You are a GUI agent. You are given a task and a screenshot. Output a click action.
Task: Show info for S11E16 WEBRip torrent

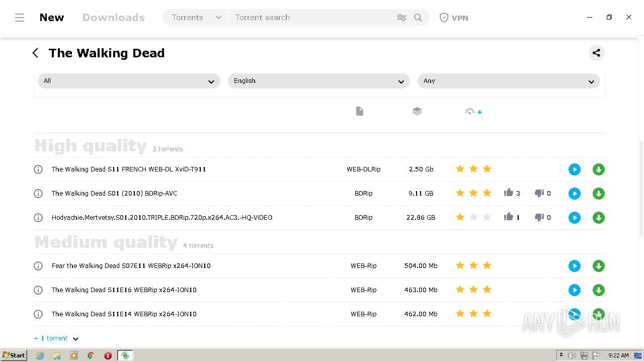coord(38,290)
